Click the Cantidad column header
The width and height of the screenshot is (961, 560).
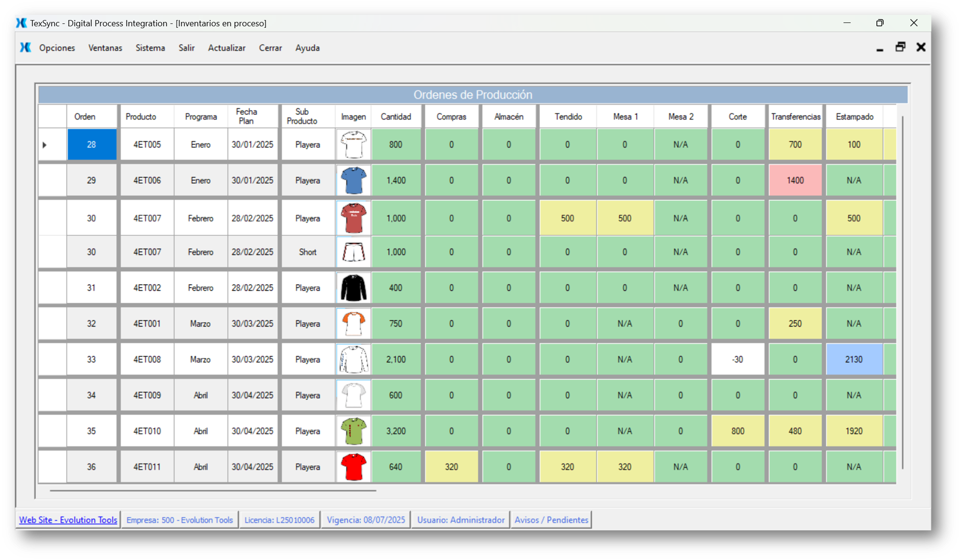coord(396,117)
